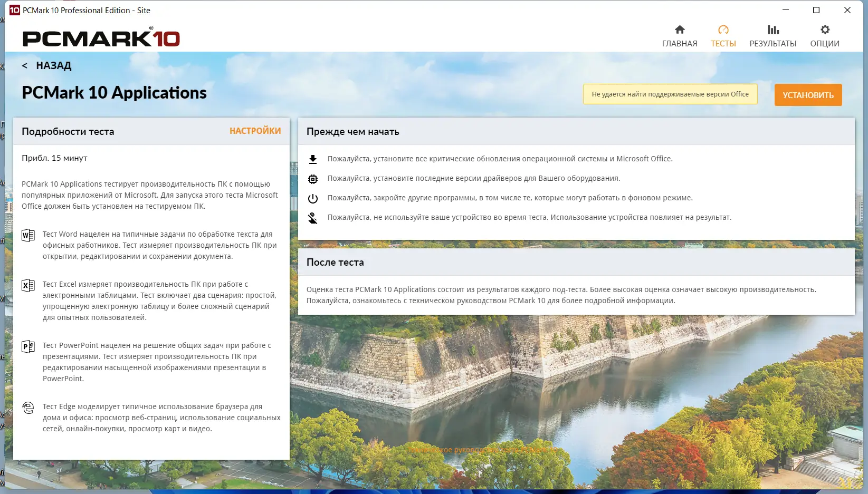868x494 pixels.
Task: Click the tip about installing critical OS updates
Action: coord(500,159)
